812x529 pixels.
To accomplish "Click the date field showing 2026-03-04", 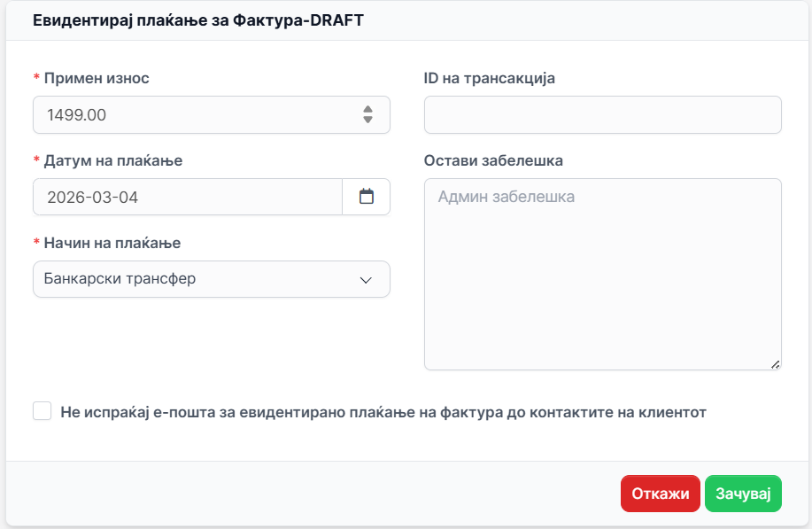I will [x=186, y=197].
